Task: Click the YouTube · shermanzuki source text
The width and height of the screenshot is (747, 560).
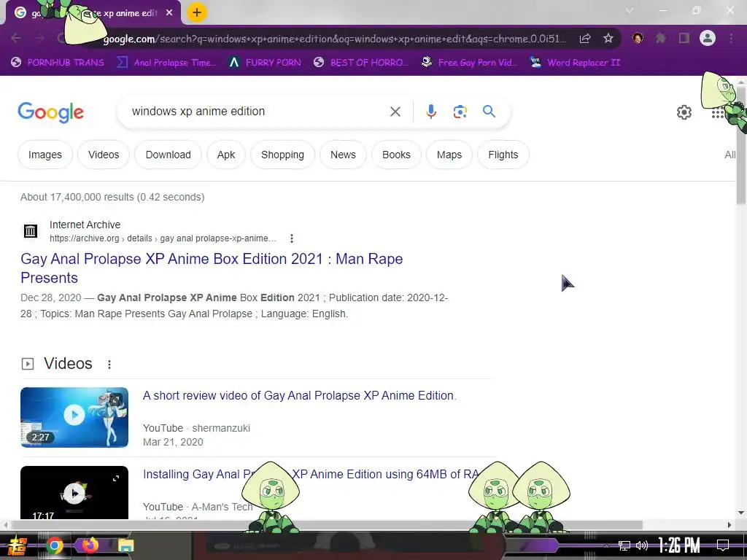Action: [196, 428]
